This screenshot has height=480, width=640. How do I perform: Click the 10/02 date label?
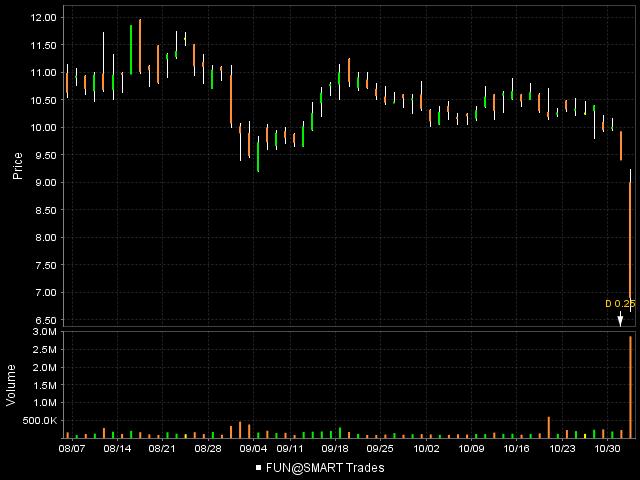[x=426, y=449]
